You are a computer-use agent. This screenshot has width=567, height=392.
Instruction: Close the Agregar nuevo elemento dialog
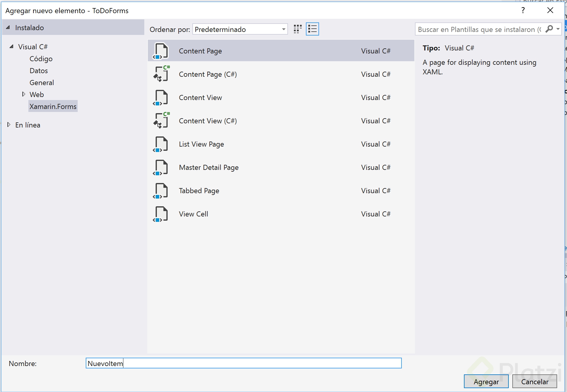tap(550, 10)
